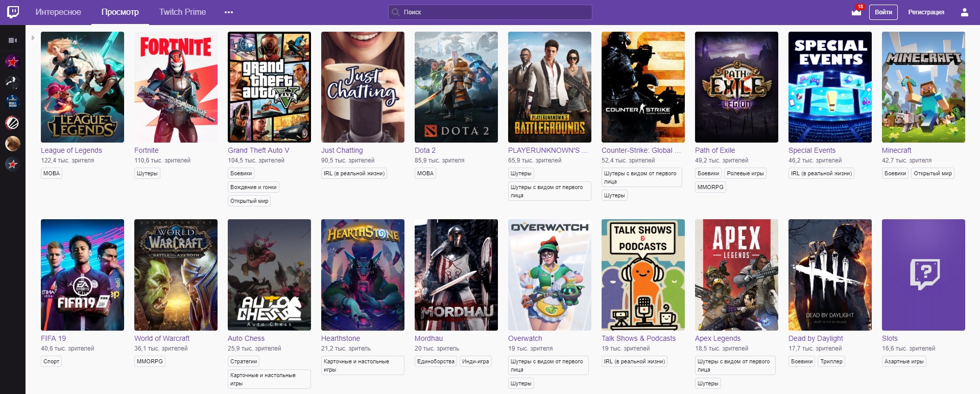The image size is (980, 394).
Task: Open the Talk Shows & Podcasts cover
Action: coord(643,275)
